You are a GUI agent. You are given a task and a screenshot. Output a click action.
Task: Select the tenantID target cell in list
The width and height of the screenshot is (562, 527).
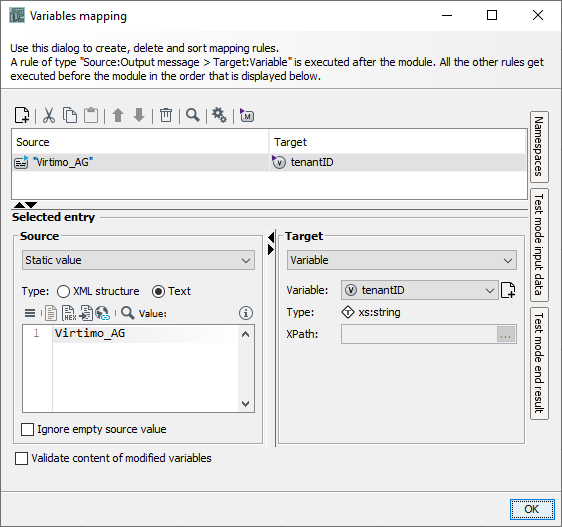tap(398, 162)
